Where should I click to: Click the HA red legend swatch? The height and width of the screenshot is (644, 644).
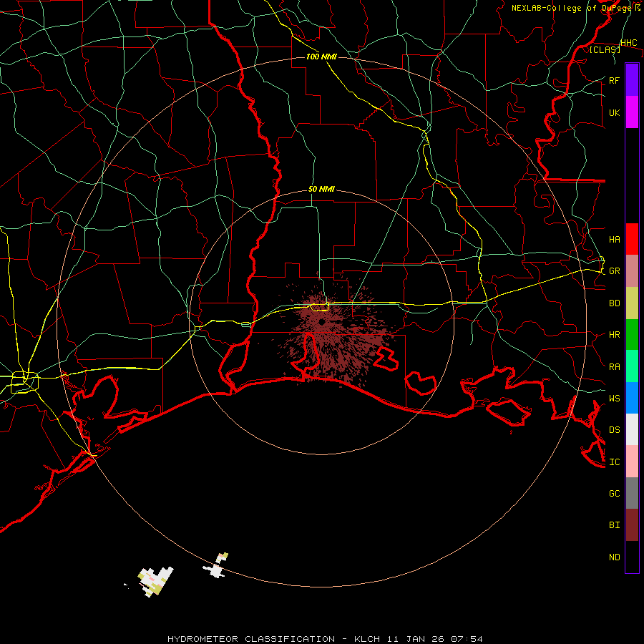tap(632, 239)
